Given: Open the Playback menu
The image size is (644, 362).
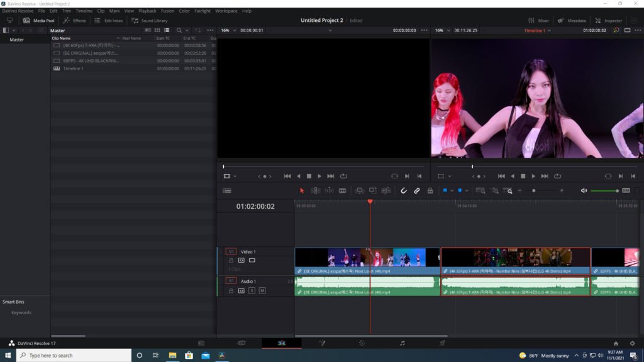Looking at the screenshot, I should tap(147, 11).
